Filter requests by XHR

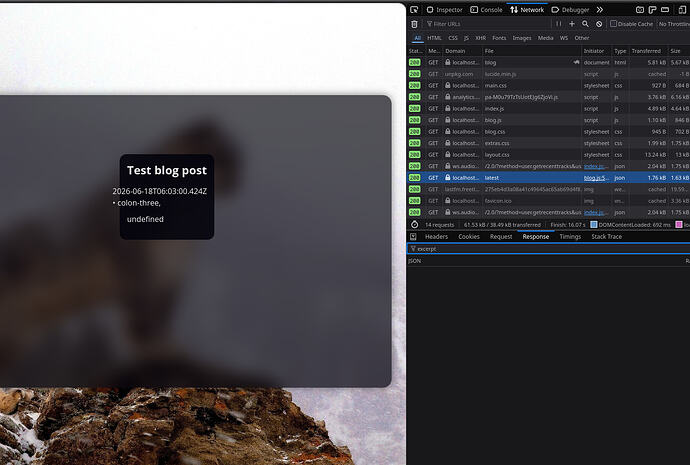click(481, 38)
